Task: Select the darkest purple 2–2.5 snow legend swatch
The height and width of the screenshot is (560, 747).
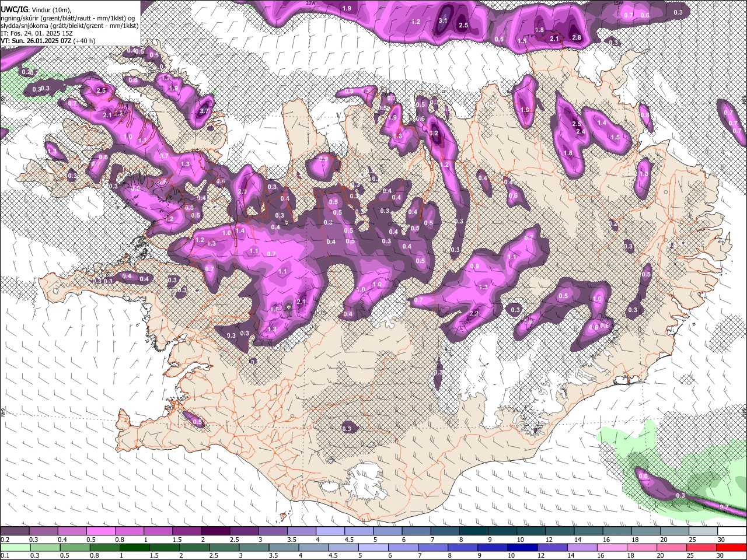Action: click(x=215, y=531)
